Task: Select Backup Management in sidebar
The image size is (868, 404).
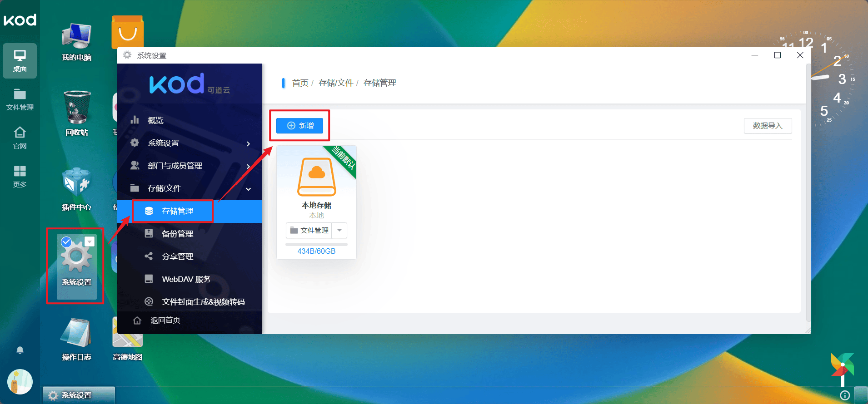Action: (177, 234)
